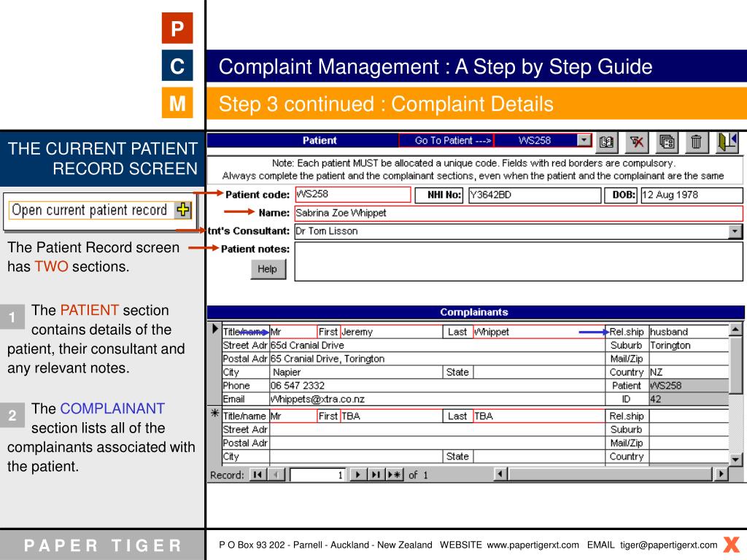The width and height of the screenshot is (747, 560).
Task: Click the Name field Sabrina Zoe Whippet
Action: click(519, 213)
